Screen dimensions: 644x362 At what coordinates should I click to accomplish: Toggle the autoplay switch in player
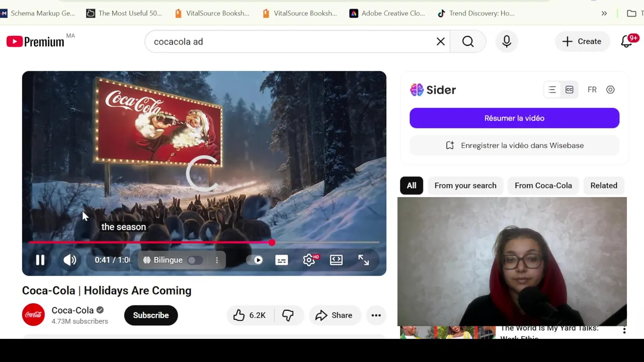tap(255, 260)
